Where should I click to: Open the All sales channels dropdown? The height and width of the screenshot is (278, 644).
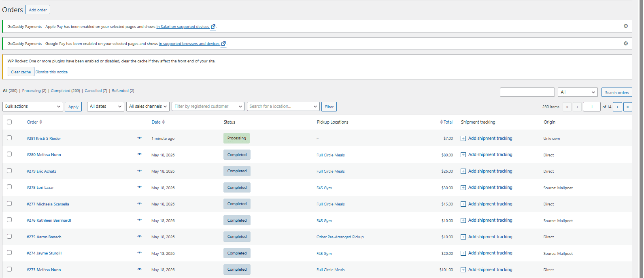pos(148,106)
